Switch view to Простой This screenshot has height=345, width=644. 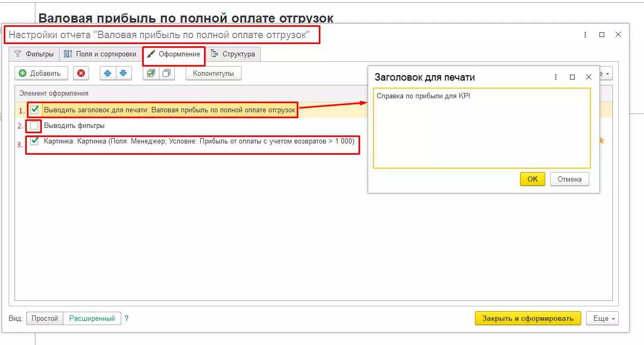click(45, 318)
